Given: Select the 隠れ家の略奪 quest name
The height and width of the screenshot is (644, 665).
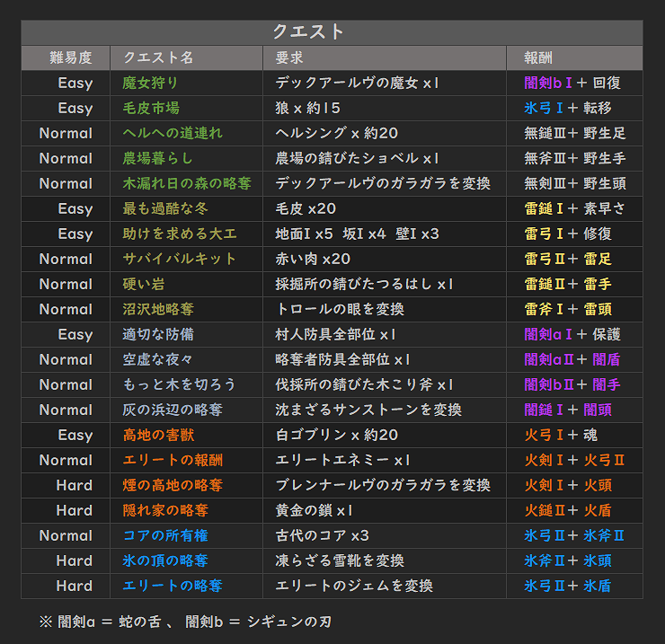Looking at the screenshot, I should (165, 510).
